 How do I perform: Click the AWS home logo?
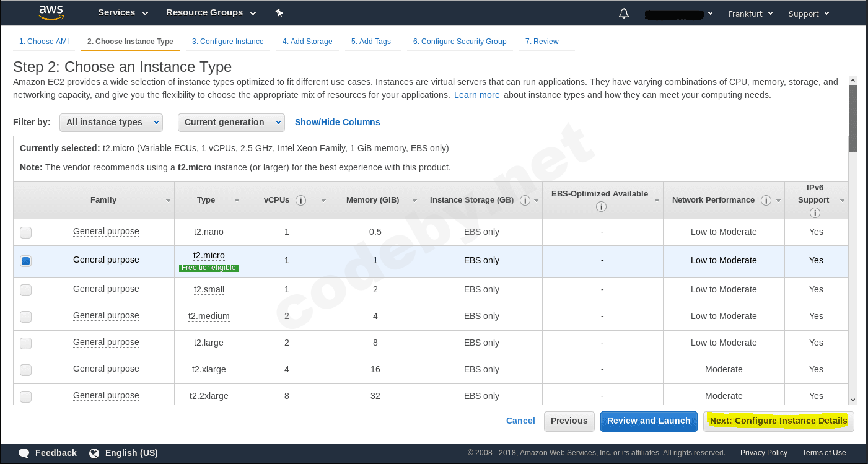(51, 12)
